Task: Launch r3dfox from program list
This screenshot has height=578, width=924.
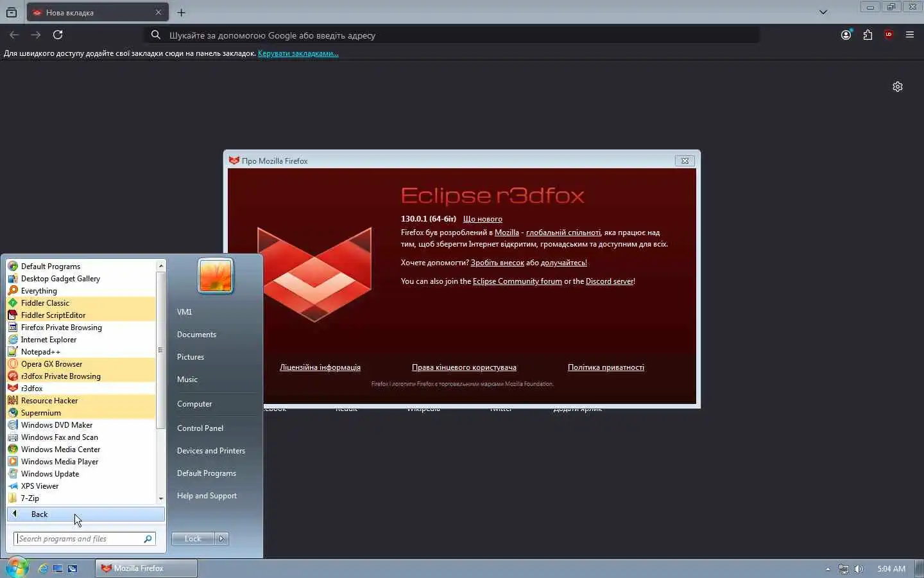Action: (x=81, y=389)
